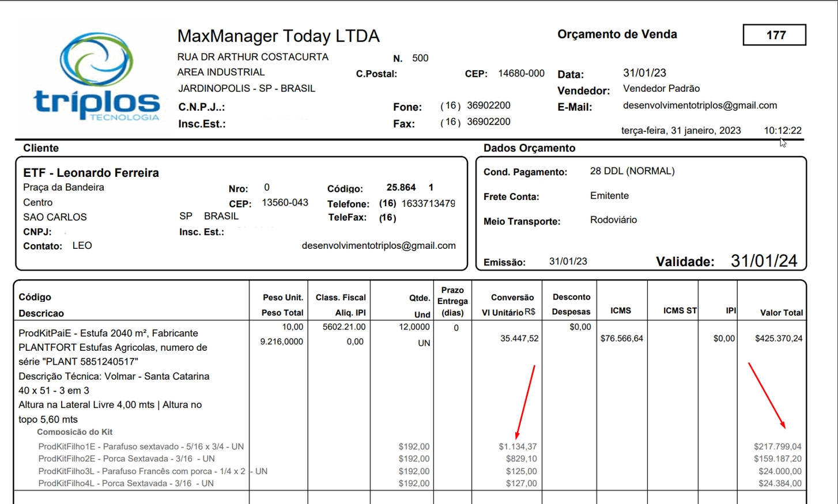Image resolution: width=838 pixels, height=504 pixels.
Task: Select JARDINOPOLIS - SP - BRASIL line
Action: (x=247, y=89)
